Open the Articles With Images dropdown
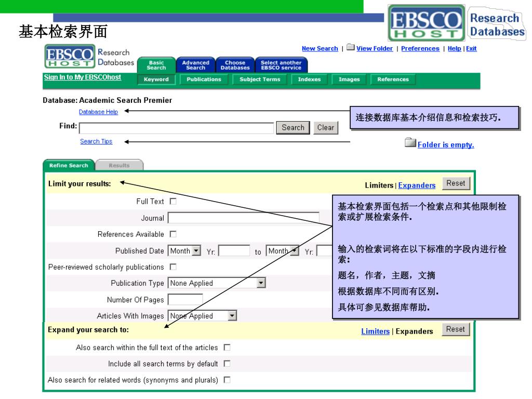The width and height of the screenshot is (532, 399). tap(202, 315)
